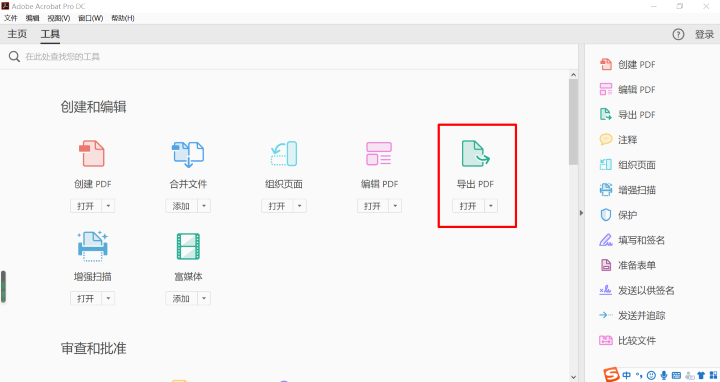Expand dropdown arrow next to 组织页面 打开
The height and width of the screenshot is (382, 720).
(x=300, y=206)
